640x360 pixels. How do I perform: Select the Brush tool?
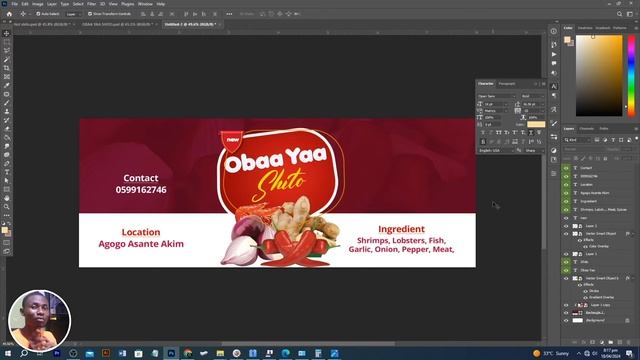6,103
